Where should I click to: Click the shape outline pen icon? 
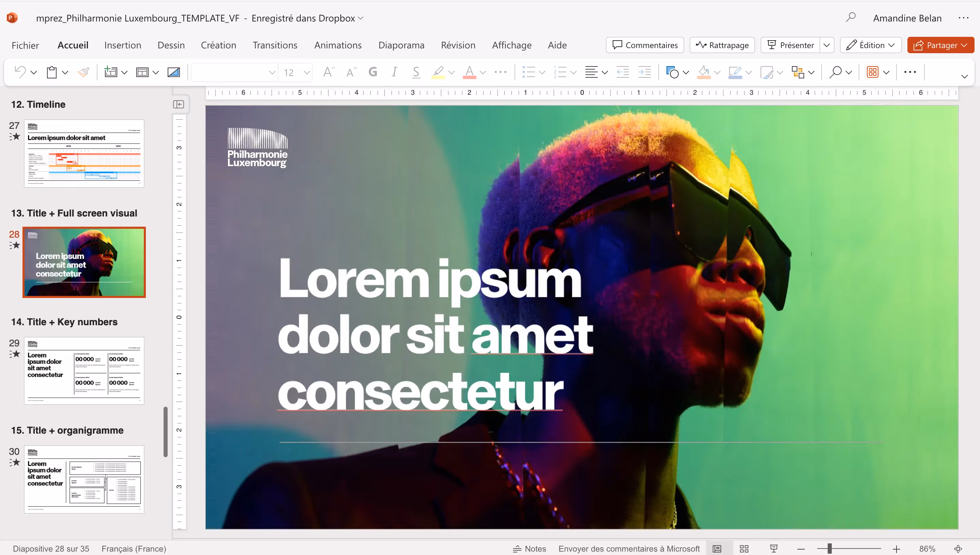point(735,72)
